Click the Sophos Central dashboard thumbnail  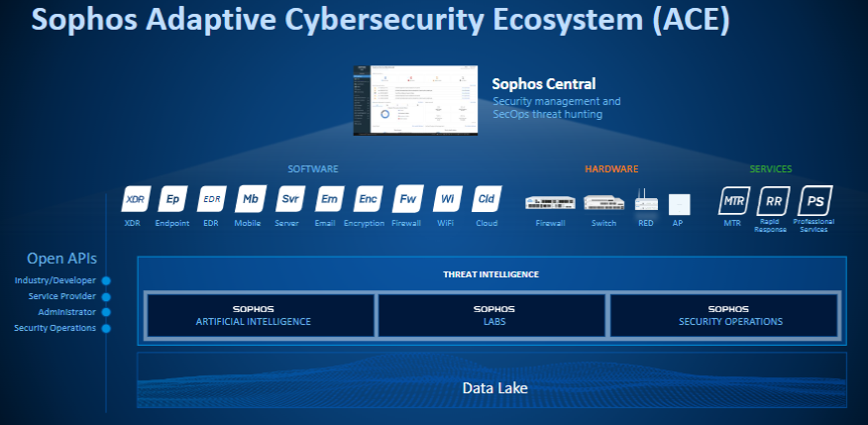pyautogui.click(x=416, y=101)
